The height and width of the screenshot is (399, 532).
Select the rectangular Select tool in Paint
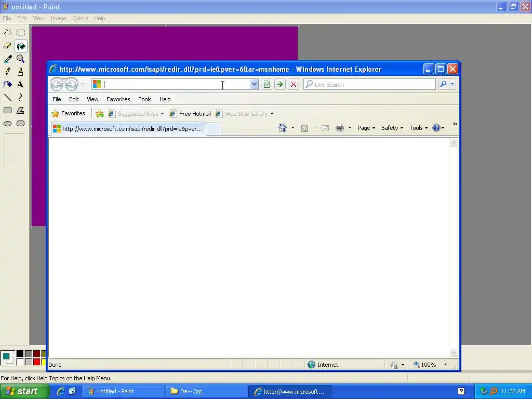(x=21, y=33)
